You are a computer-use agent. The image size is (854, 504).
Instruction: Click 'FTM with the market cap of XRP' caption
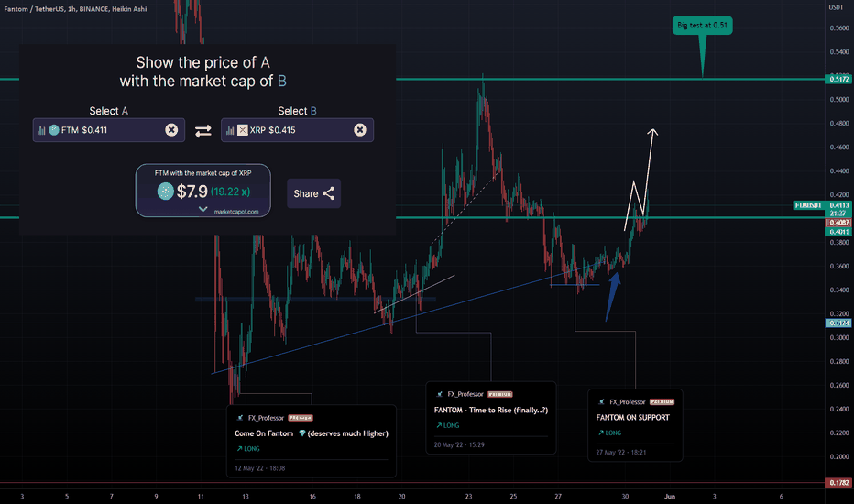pyautogui.click(x=203, y=172)
